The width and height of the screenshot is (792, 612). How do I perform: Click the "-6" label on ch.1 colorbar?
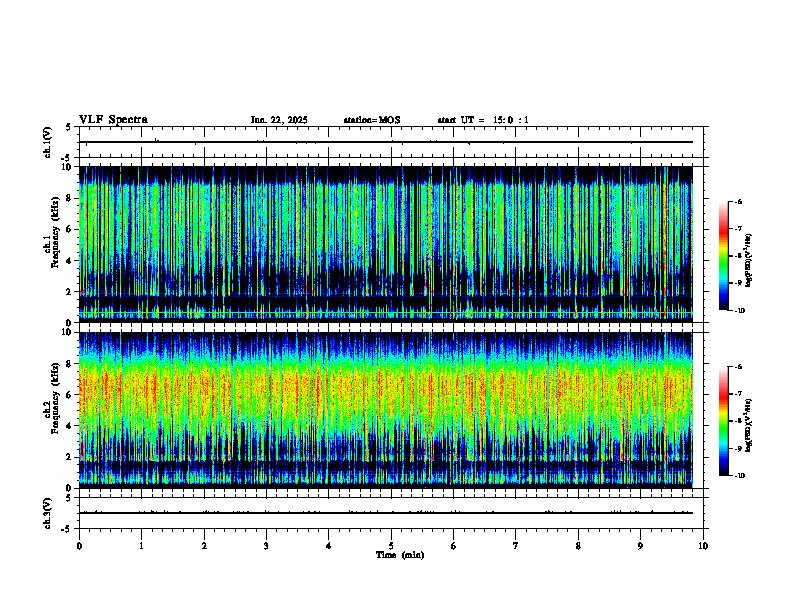click(x=738, y=202)
